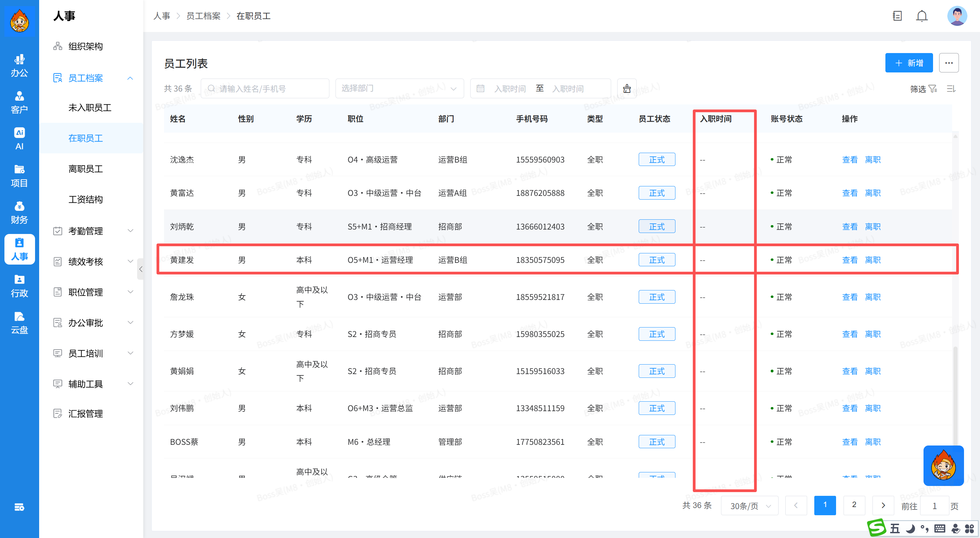The height and width of the screenshot is (538, 980).
Task: Open the 财务 finance module icon
Action: pyautogui.click(x=19, y=212)
